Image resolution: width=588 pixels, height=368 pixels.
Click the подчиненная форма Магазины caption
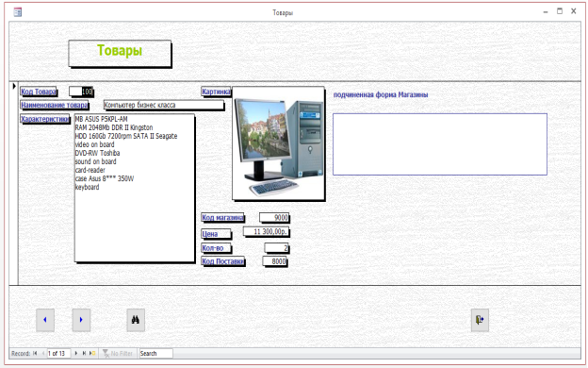(381, 94)
